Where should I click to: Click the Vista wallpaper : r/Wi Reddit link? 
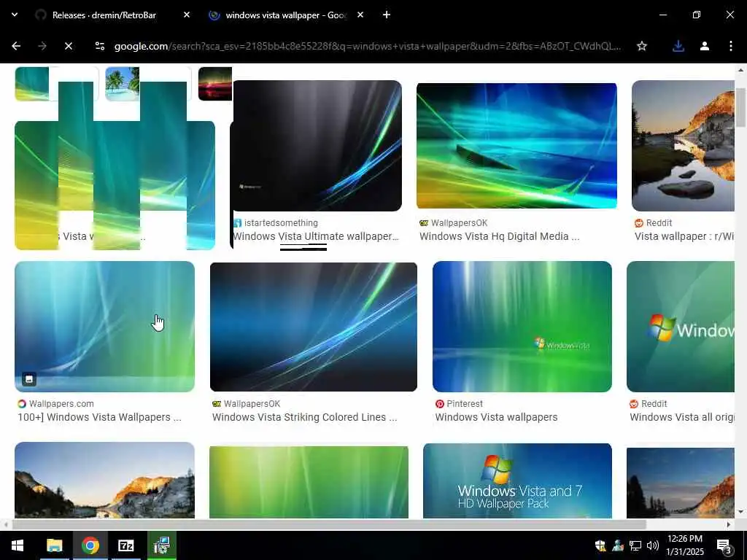[684, 236]
